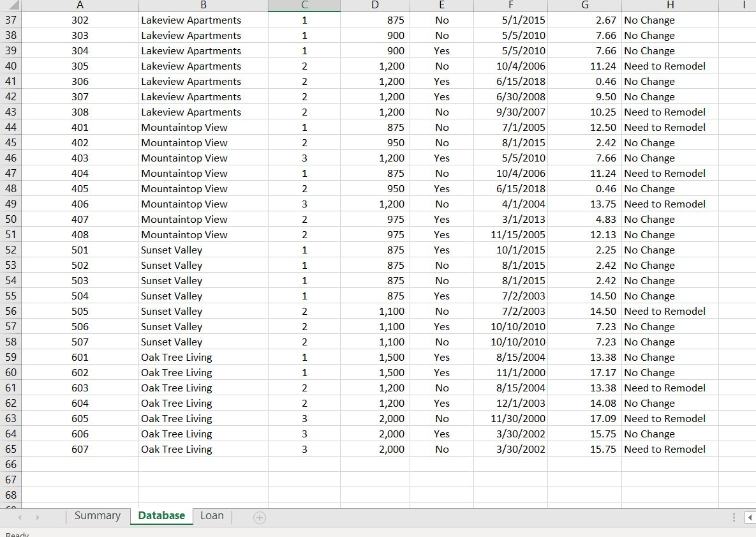This screenshot has width=756, height=537.
Task: Switch to the Summary sheet tab
Action: pyautogui.click(x=97, y=515)
